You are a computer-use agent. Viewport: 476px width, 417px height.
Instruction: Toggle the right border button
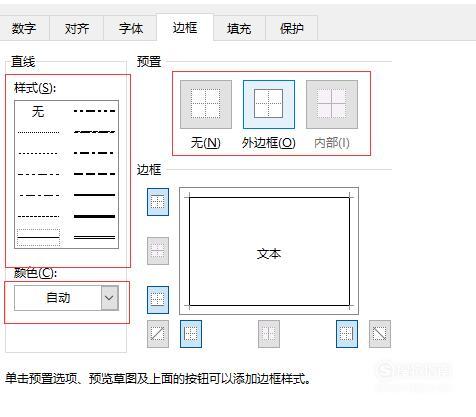(x=347, y=334)
